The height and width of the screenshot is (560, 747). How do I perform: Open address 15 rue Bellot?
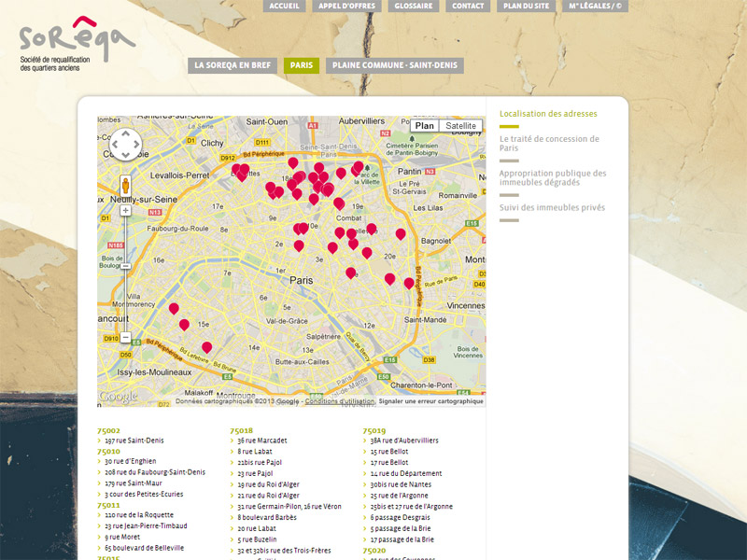tap(389, 452)
